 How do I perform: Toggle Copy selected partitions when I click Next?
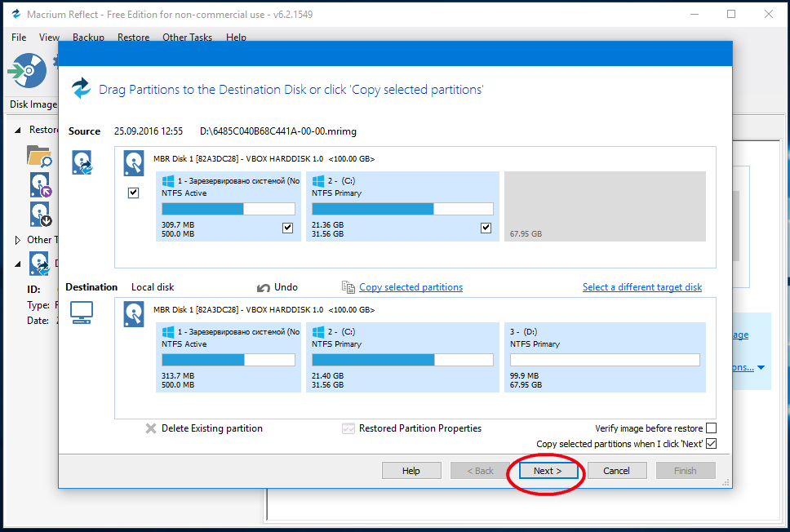point(711,444)
